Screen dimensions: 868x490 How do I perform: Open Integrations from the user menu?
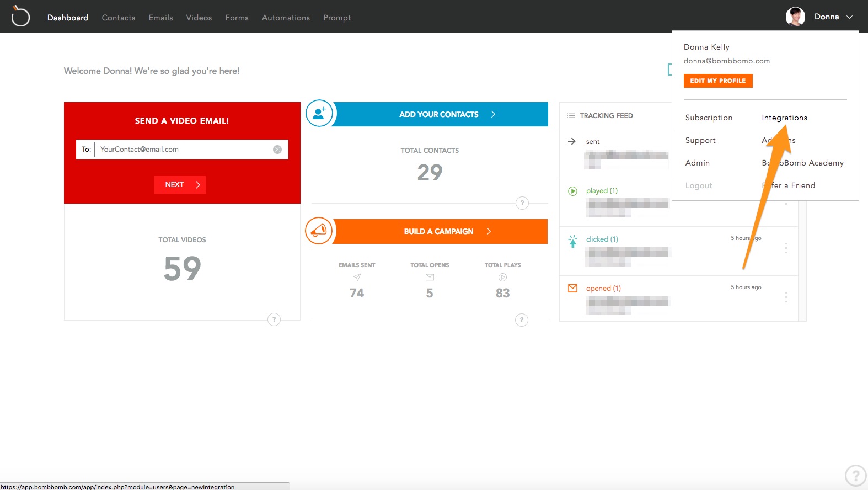784,118
